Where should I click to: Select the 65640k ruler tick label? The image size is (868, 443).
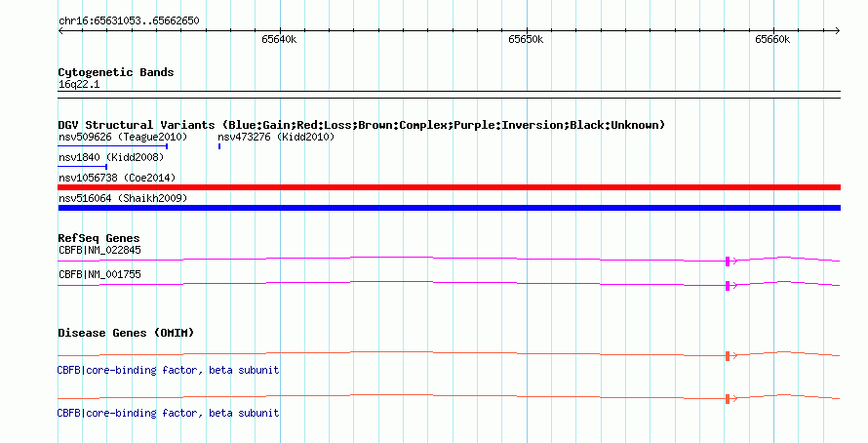tap(279, 39)
